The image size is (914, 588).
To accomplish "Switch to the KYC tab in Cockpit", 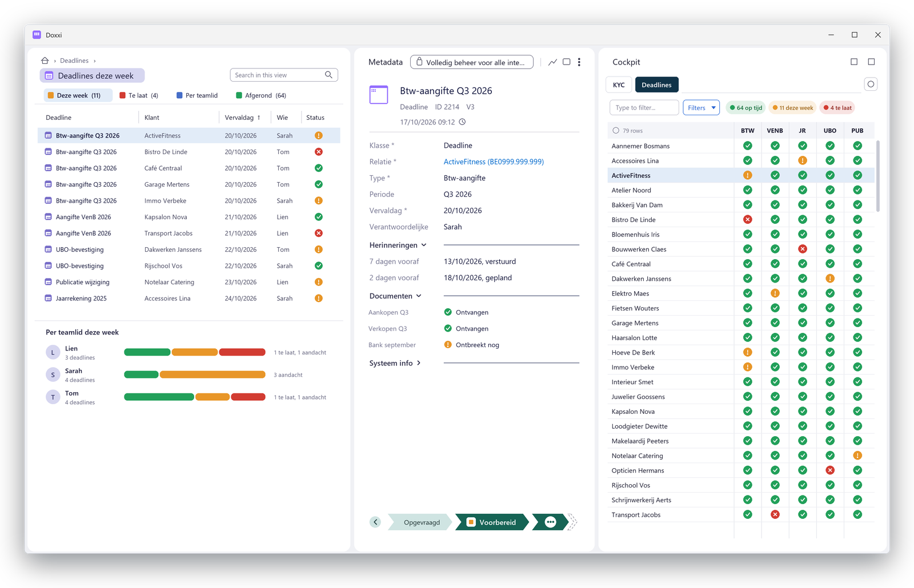I will pos(619,85).
